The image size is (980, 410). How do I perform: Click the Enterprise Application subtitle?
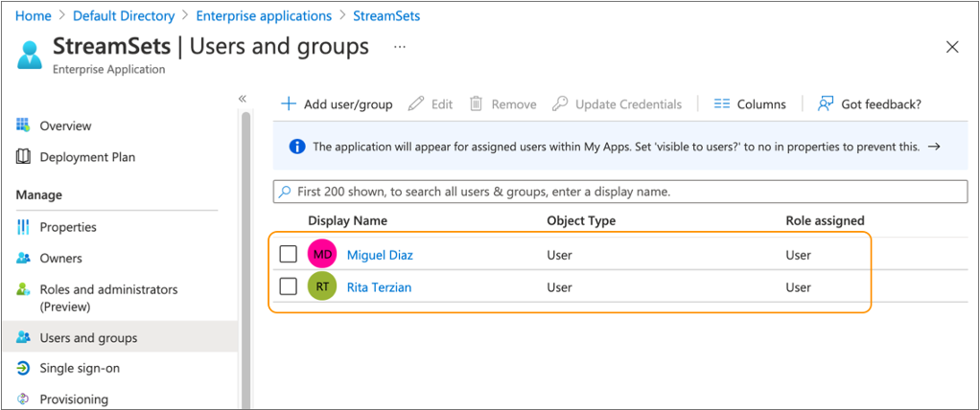[x=108, y=69]
